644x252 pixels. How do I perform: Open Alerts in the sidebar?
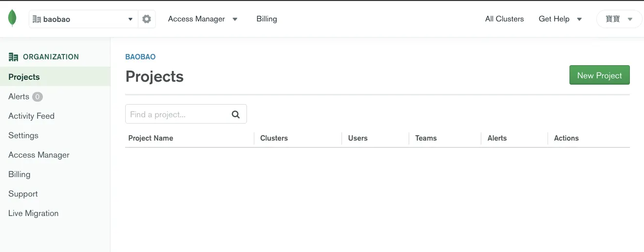pos(19,96)
